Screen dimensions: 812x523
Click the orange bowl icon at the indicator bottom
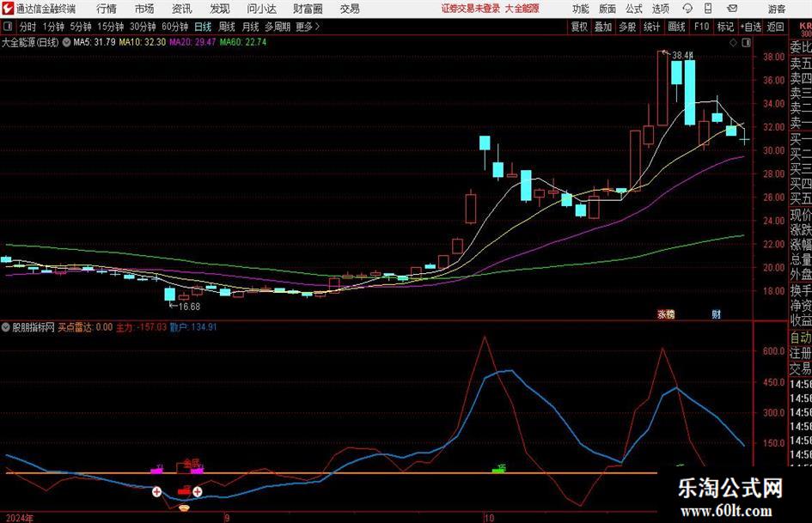(184, 508)
